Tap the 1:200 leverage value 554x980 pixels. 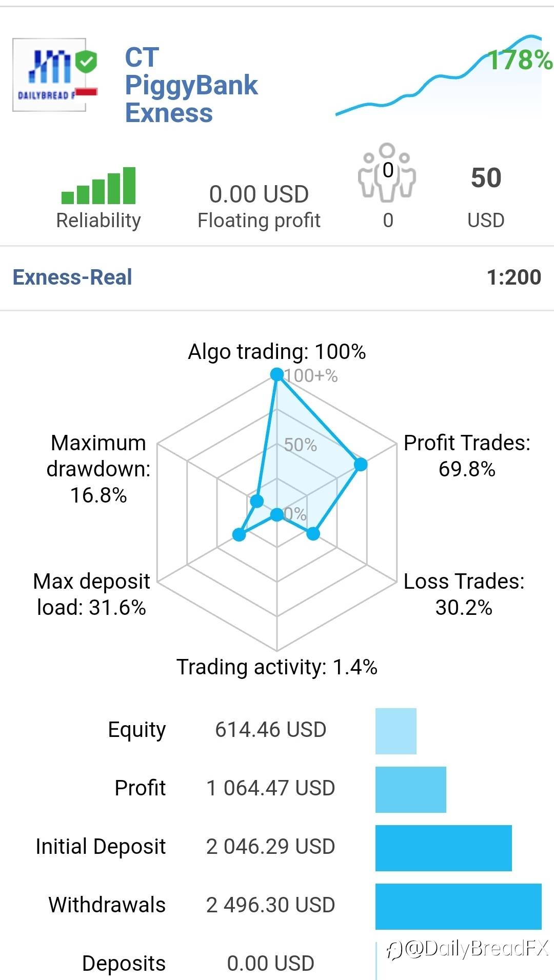coord(514,277)
